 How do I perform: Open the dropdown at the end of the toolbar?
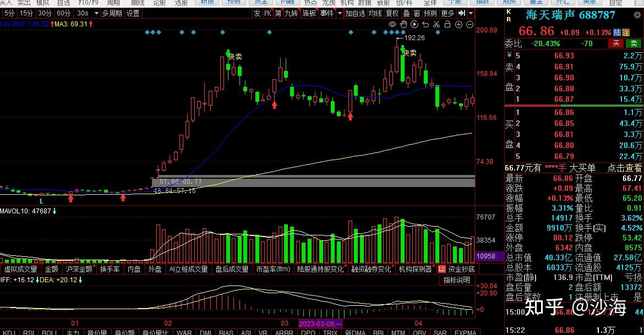(x=471, y=13)
